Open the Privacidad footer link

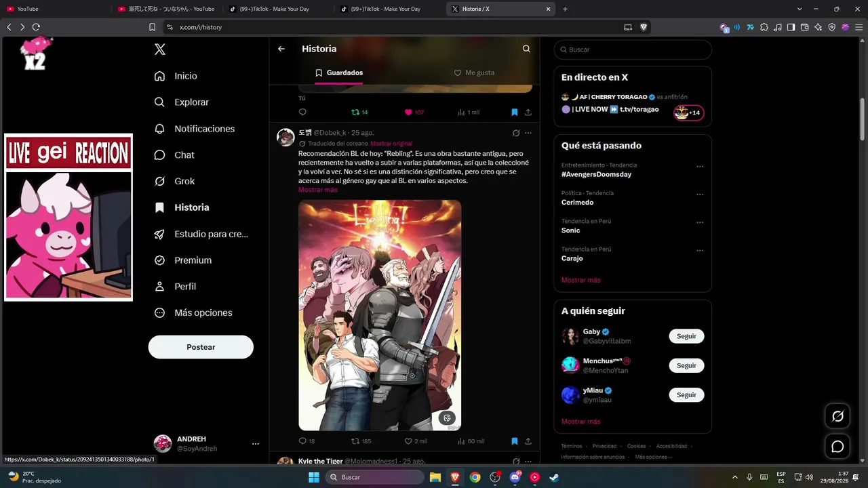pos(604,446)
